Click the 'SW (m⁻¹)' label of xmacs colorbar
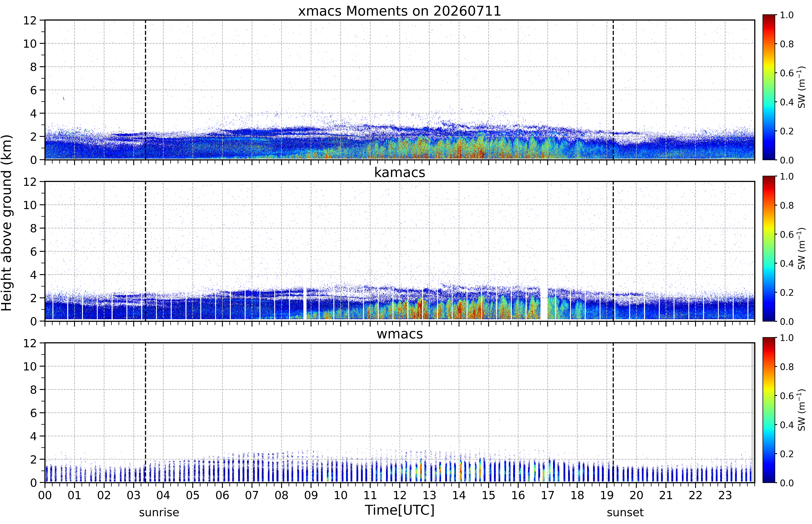The width and height of the screenshot is (812, 524). coord(801,87)
